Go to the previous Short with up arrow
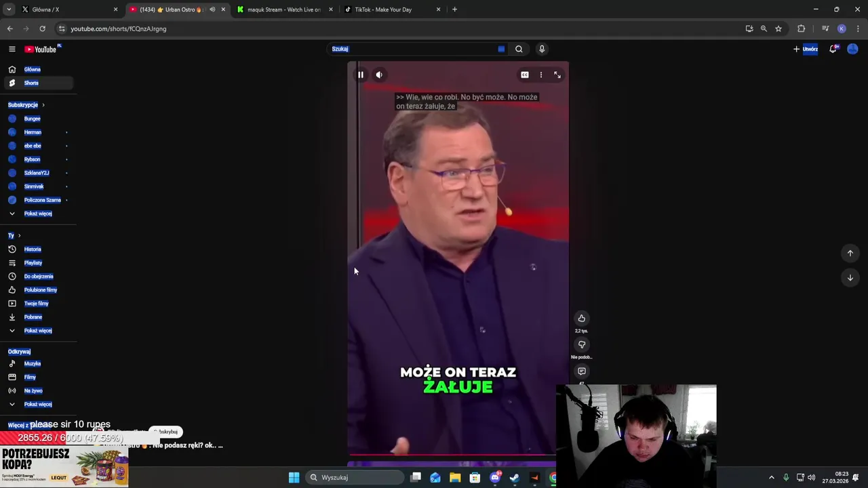 coord(850,253)
